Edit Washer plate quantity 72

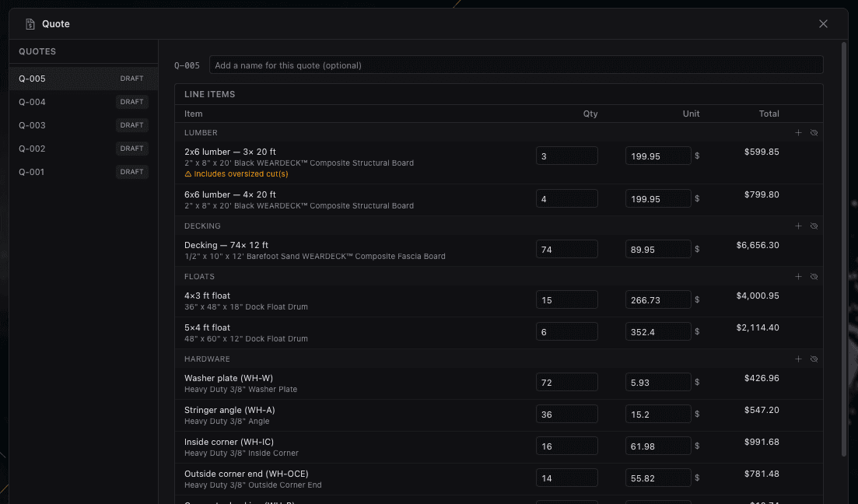point(567,382)
